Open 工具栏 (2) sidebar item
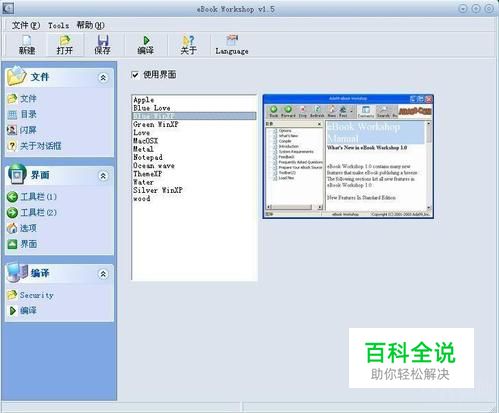 click(32, 212)
